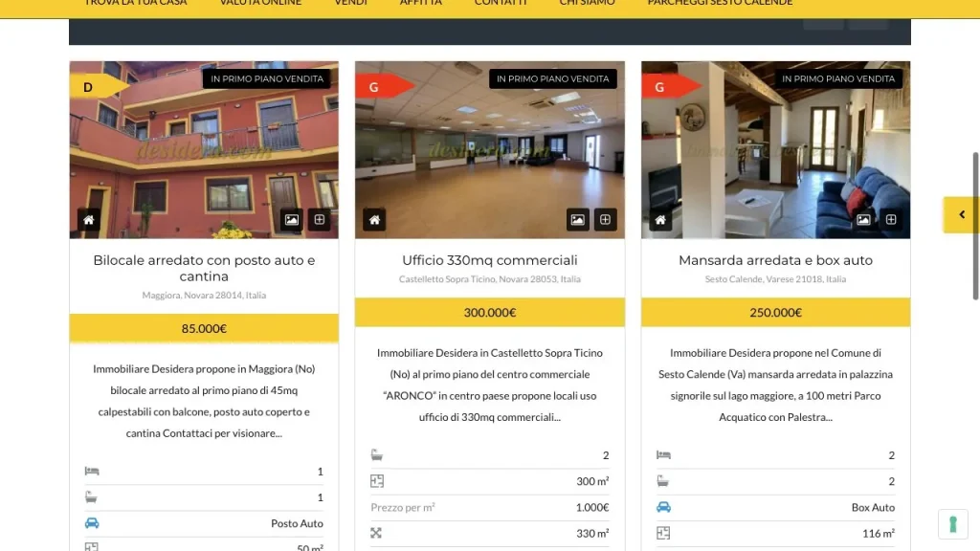Image resolution: width=980 pixels, height=551 pixels.
Task: Click 1.000€ price per m² value
Action: click(x=591, y=507)
